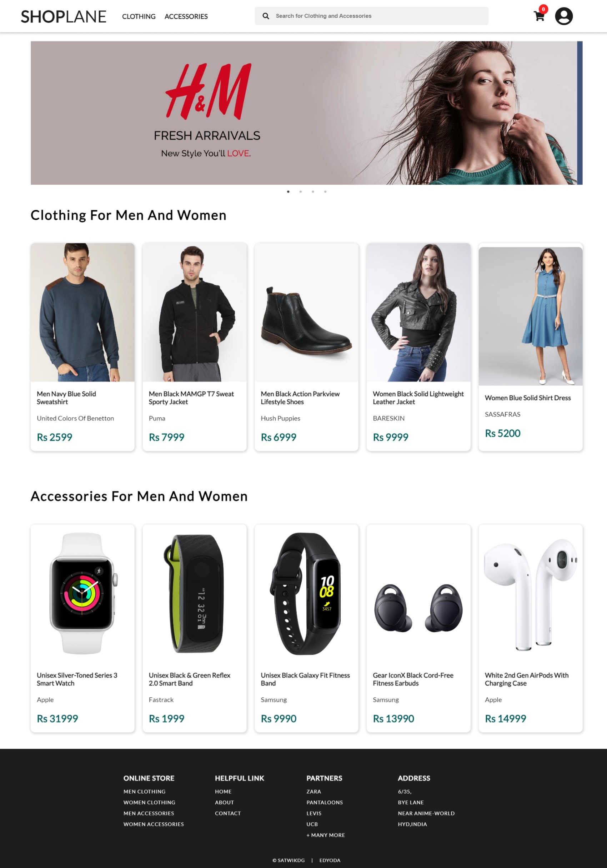This screenshot has height=868, width=607.
Task: View the Women Blue Solid Shirt Dress image
Action: [x=530, y=316]
